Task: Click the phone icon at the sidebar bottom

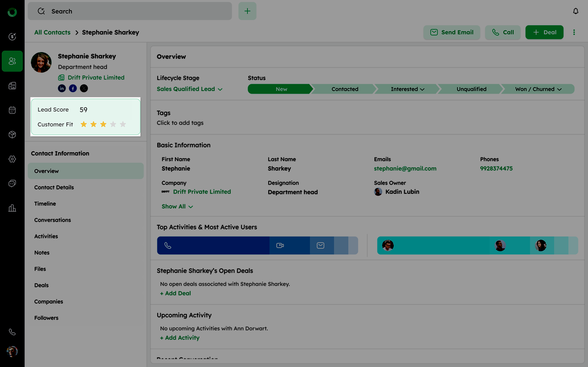Action: click(x=12, y=332)
